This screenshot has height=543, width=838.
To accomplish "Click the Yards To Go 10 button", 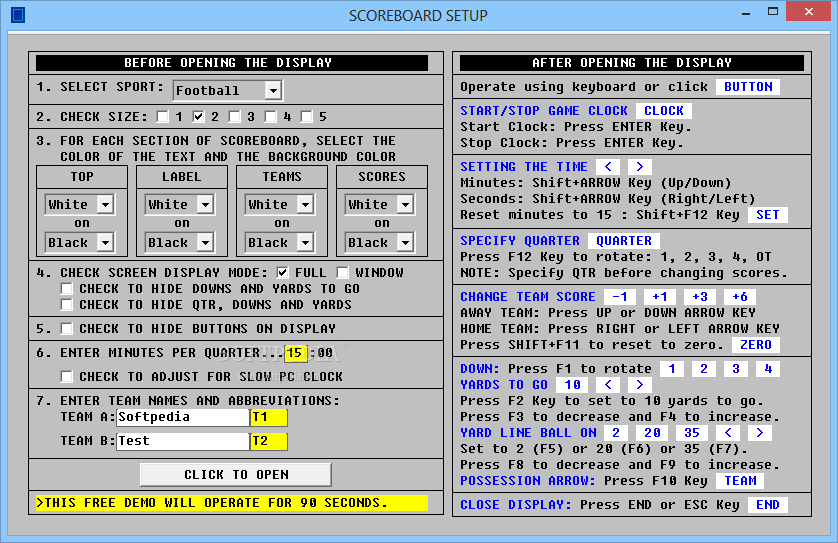I will click(x=572, y=385).
